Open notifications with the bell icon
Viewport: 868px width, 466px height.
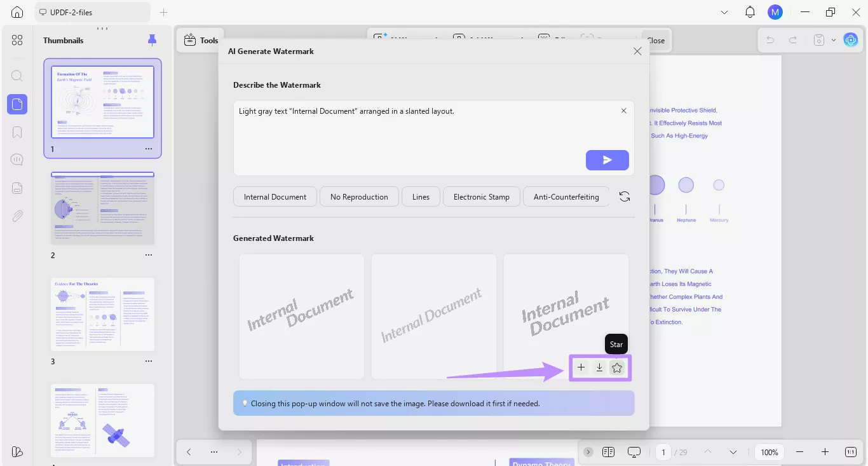(x=750, y=11)
